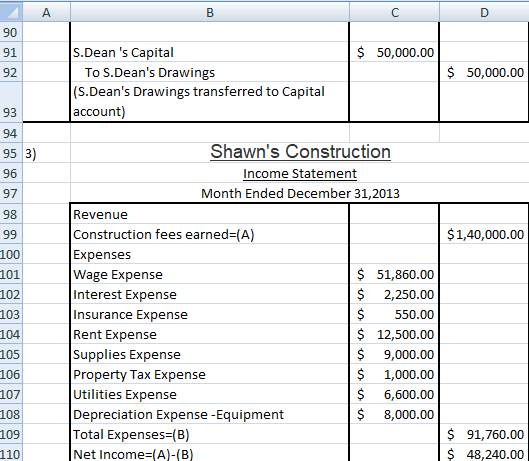The height and width of the screenshot is (461, 529).
Task: Select row 96 header
Action: (x=11, y=173)
